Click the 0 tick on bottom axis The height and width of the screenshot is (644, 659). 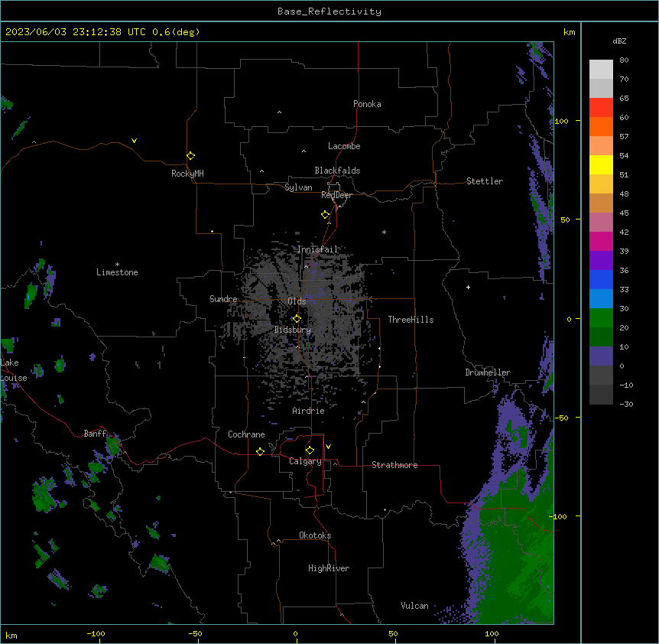pyautogui.click(x=295, y=633)
